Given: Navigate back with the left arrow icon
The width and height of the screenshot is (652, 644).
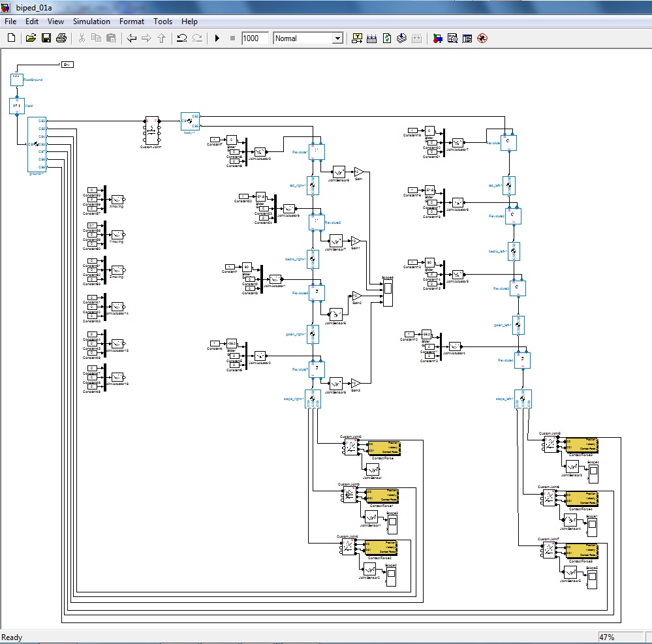Looking at the screenshot, I should (132, 38).
